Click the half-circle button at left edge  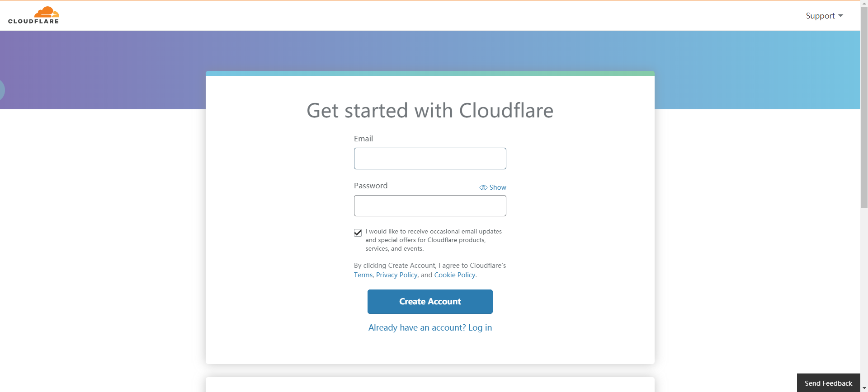(x=2, y=90)
